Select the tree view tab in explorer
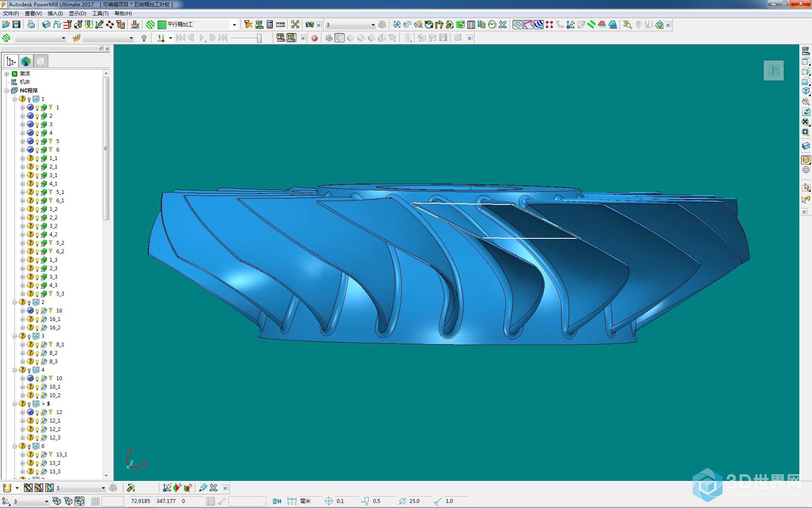The width and height of the screenshot is (812, 508). tap(11, 61)
